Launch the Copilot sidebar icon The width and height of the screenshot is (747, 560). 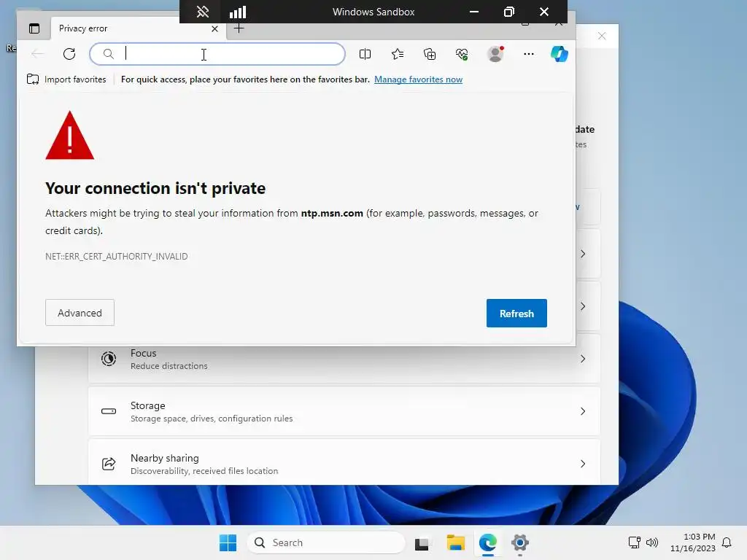560,54
